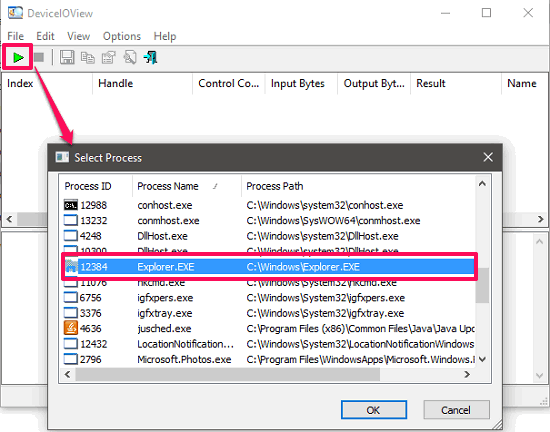Open the Options menu
Screen dimensions: 550x432
122,36
